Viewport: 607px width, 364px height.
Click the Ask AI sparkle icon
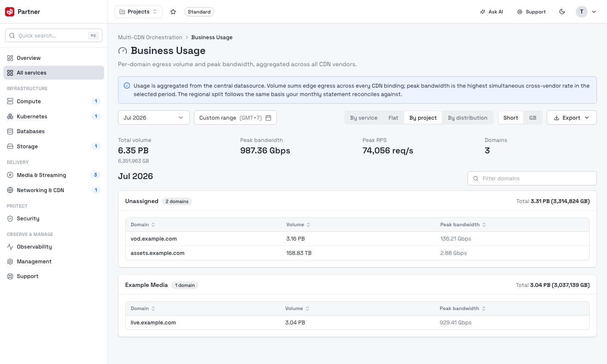coord(483,12)
